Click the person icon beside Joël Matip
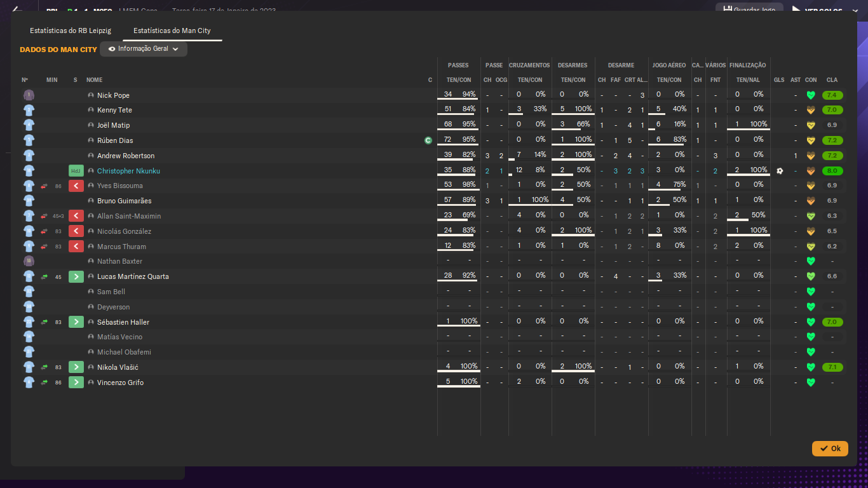Image resolution: width=868 pixels, height=488 pixels. (91, 125)
